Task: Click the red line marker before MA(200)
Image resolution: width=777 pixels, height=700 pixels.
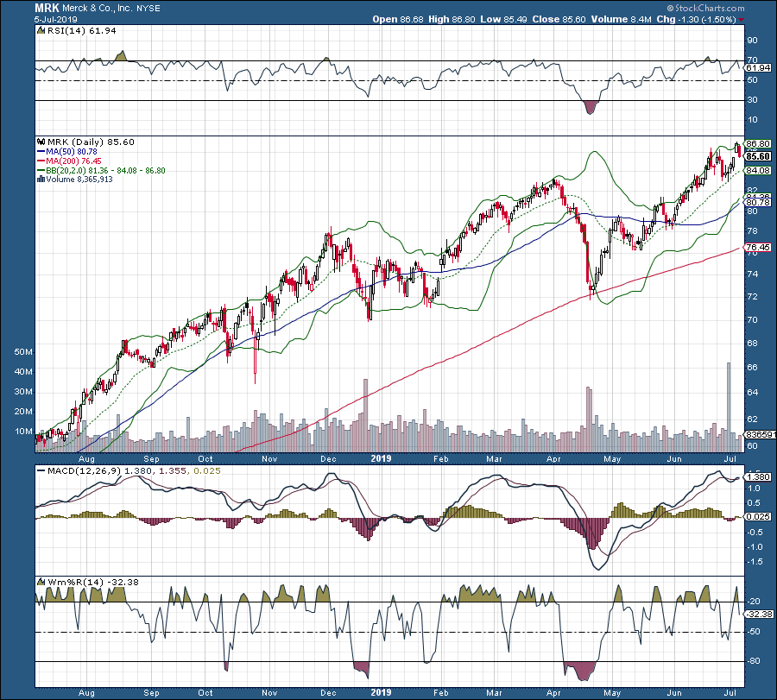Action: point(41,161)
